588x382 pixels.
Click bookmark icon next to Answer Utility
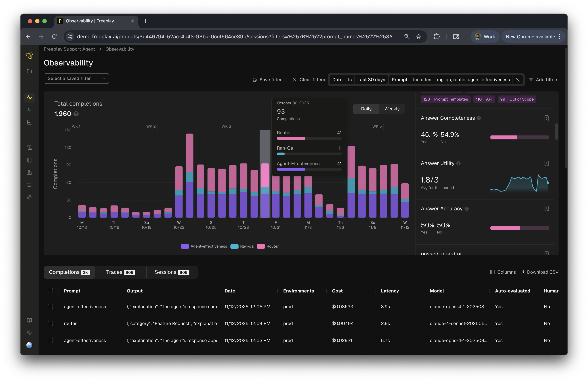(546, 163)
